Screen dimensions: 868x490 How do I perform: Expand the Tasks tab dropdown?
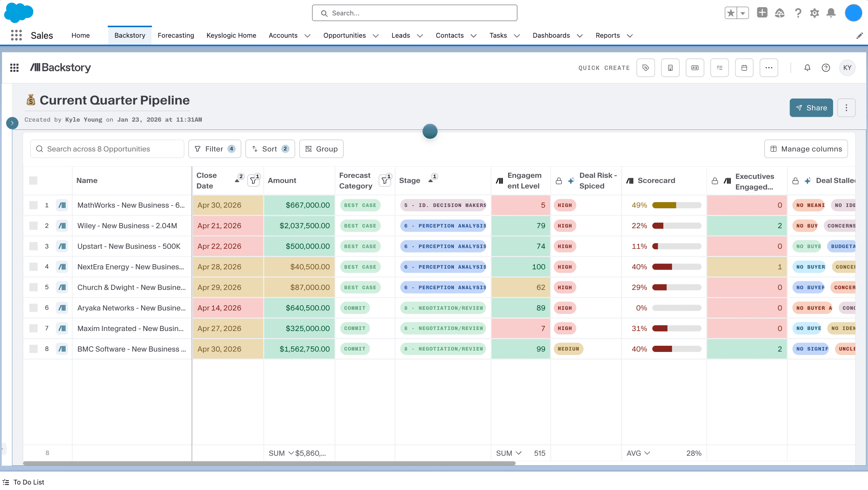click(x=517, y=36)
